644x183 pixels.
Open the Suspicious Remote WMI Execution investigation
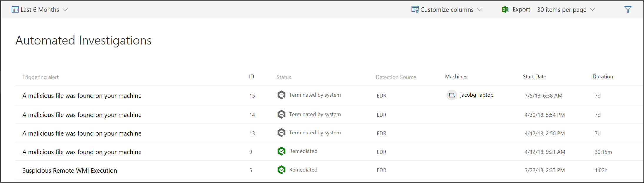70,171
